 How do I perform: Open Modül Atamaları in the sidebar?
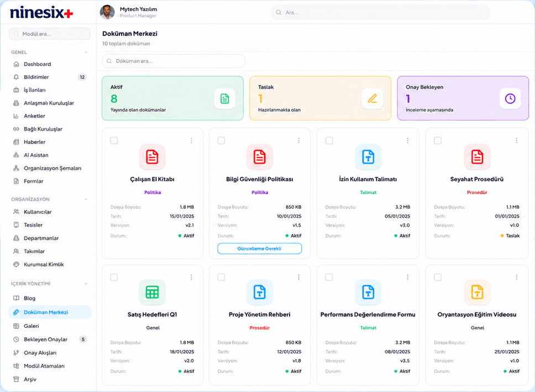point(50,366)
